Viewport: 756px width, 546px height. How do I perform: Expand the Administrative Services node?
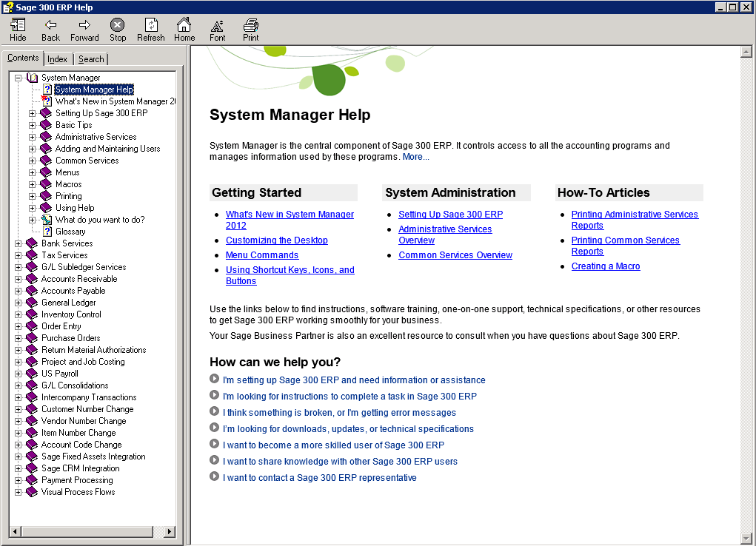coord(32,137)
